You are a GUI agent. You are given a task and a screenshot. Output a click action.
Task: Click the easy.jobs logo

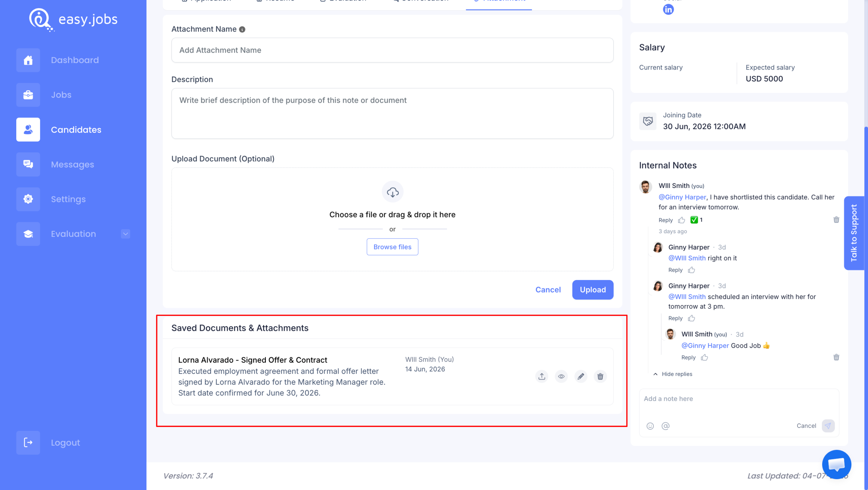[74, 19]
